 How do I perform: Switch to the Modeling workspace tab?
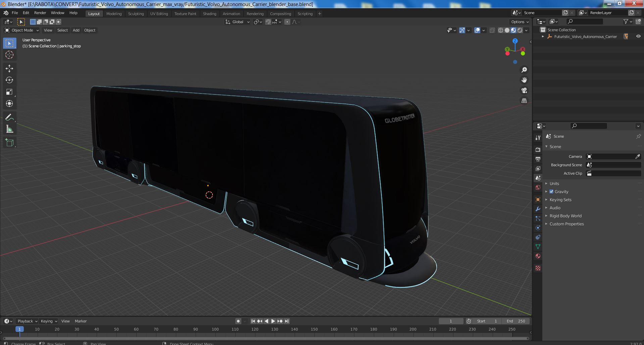click(x=114, y=14)
